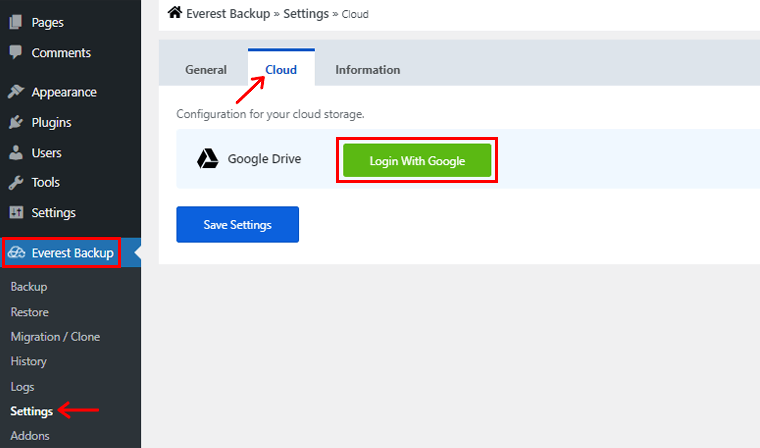
Task: Click Login With Google button
Action: [417, 160]
